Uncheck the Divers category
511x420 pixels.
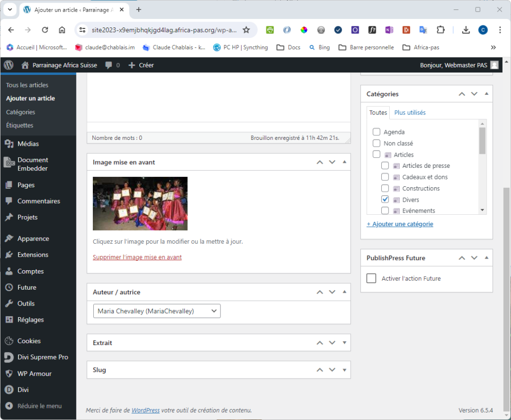[x=385, y=199]
